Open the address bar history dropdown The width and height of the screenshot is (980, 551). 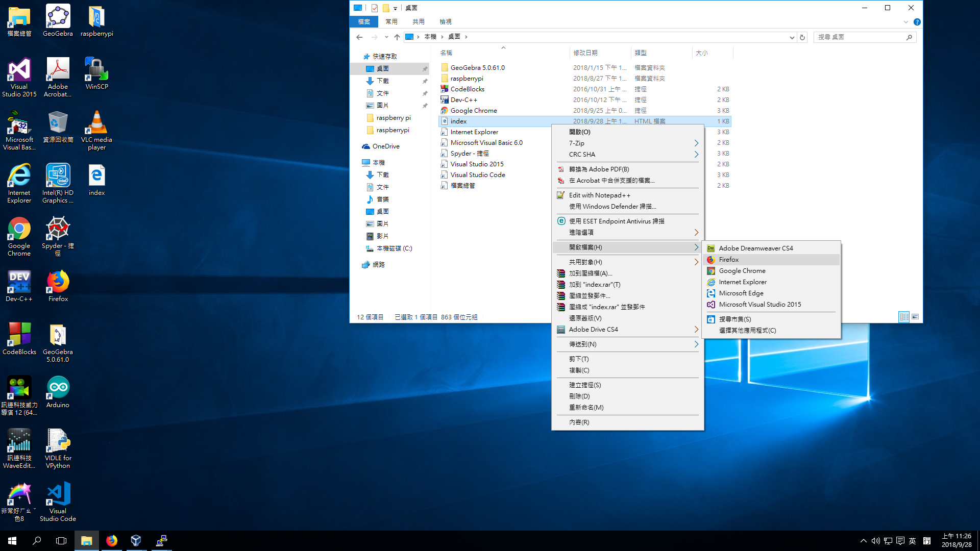[792, 37]
